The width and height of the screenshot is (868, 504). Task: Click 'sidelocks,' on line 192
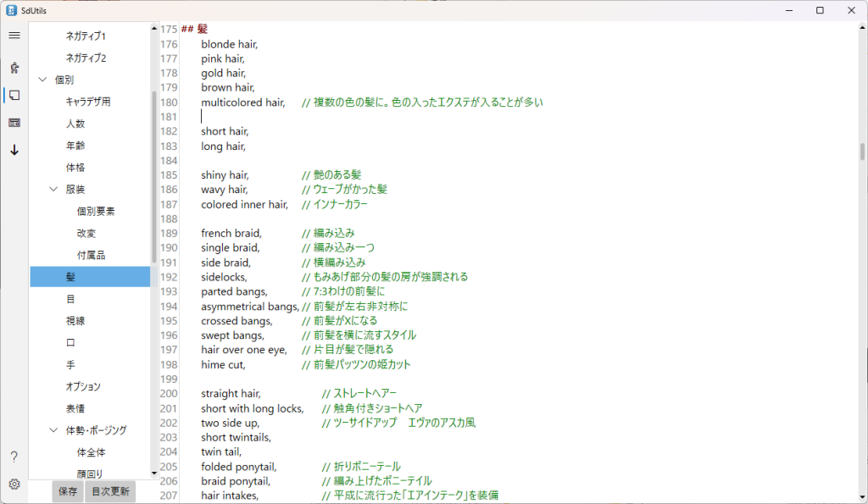(224, 277)
